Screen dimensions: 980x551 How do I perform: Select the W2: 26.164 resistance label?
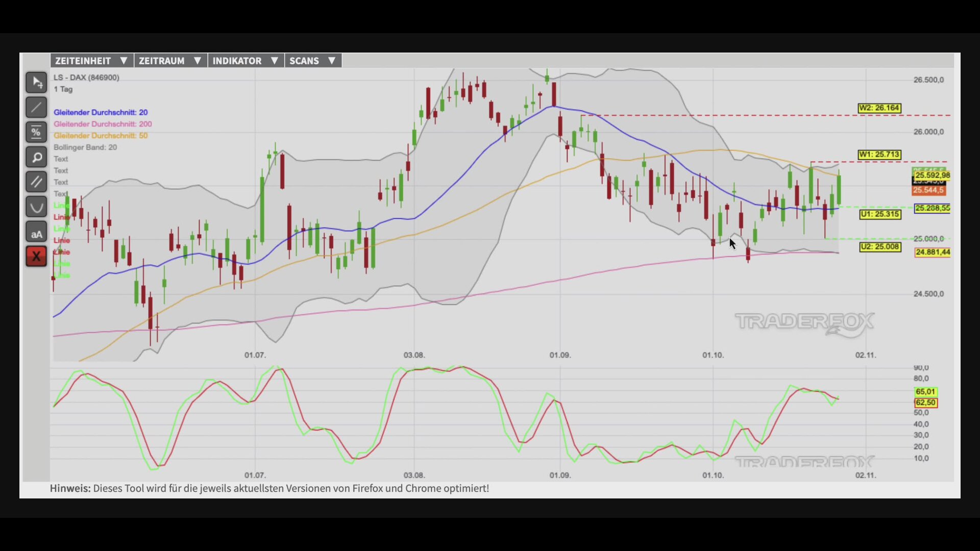coord(879,108)
